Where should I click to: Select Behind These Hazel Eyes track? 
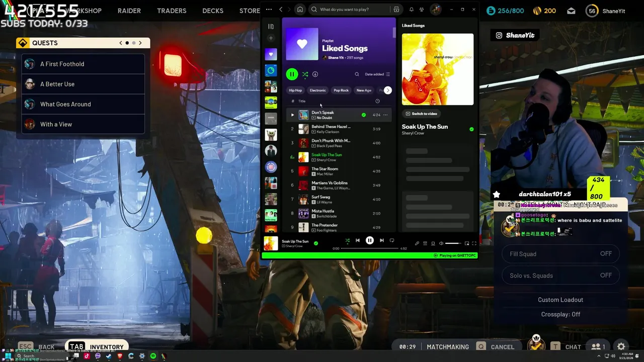click(x=339, y=129)
